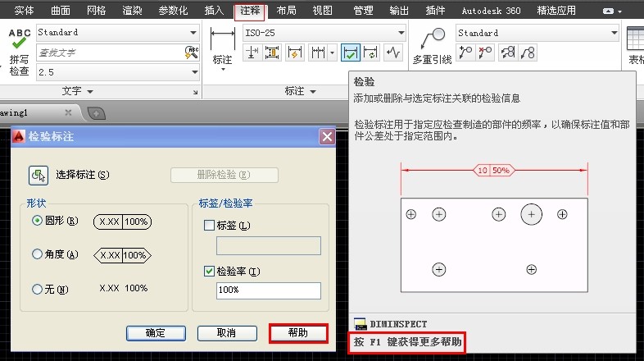Open the Autodesk 360 ribbon tab
Viewport: 644px width, 361px height.
492,11
